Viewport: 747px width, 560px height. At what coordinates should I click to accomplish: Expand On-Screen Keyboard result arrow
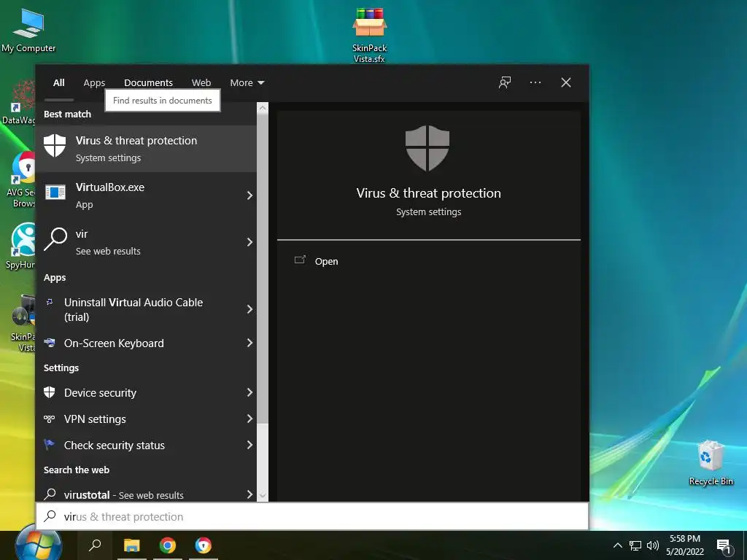point(249,343)
